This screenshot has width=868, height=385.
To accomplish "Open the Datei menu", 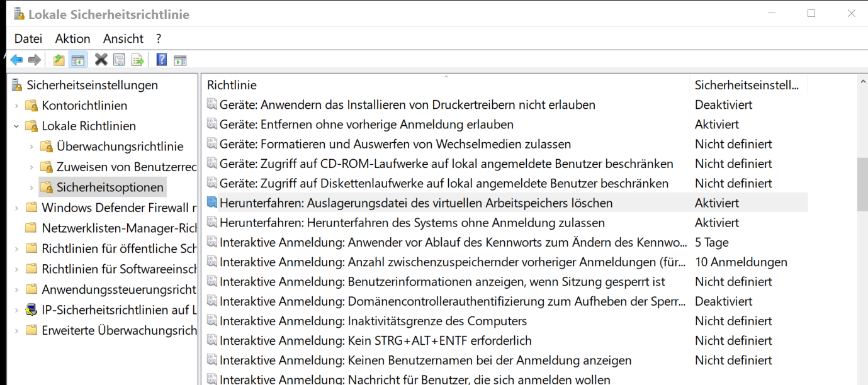I will [x=28, y=38].
